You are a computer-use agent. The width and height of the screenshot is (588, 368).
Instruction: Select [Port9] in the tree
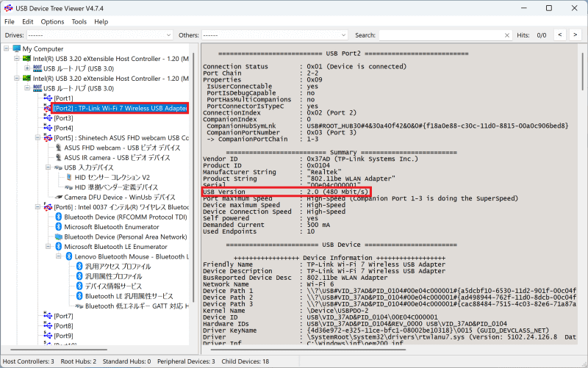pos(63,336)
